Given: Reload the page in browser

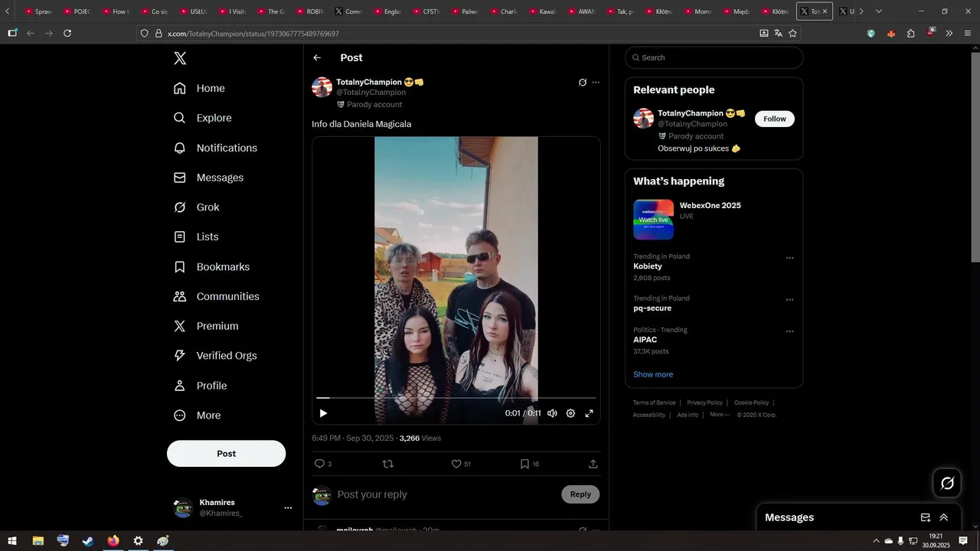Looking at the screenshot, I should tap(67, 33).
